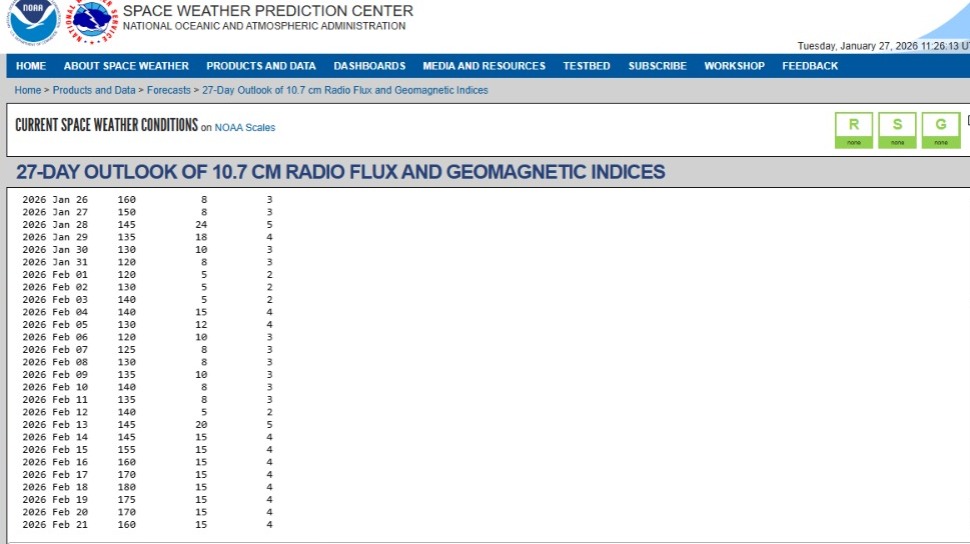
Task: Open the Workshop navigation item
Action: (x=734, y=66)
